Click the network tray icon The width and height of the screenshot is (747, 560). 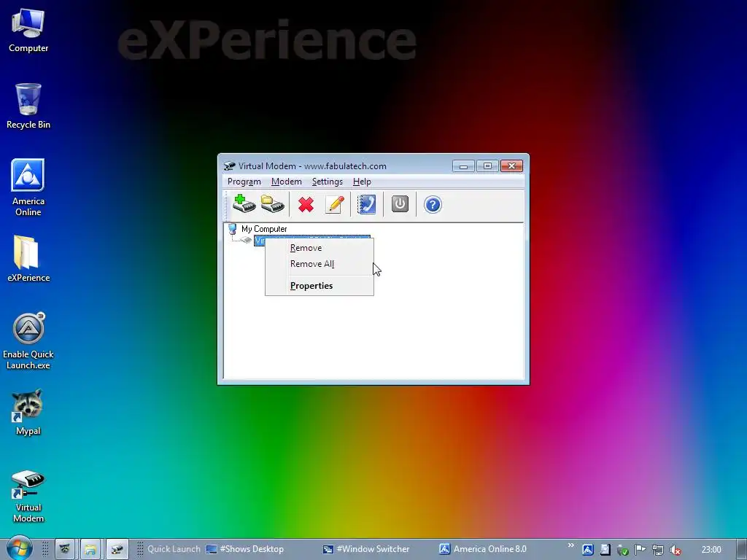pyautogui.click(x=657, y=550)
